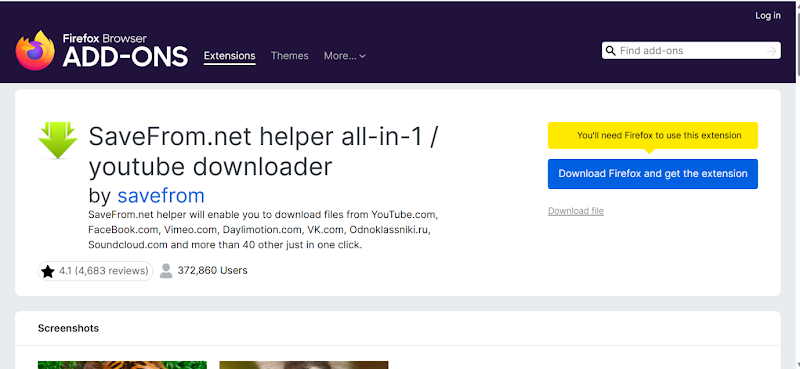
Task: Click the second screenshot thumbnail
Action: [304, 365]
